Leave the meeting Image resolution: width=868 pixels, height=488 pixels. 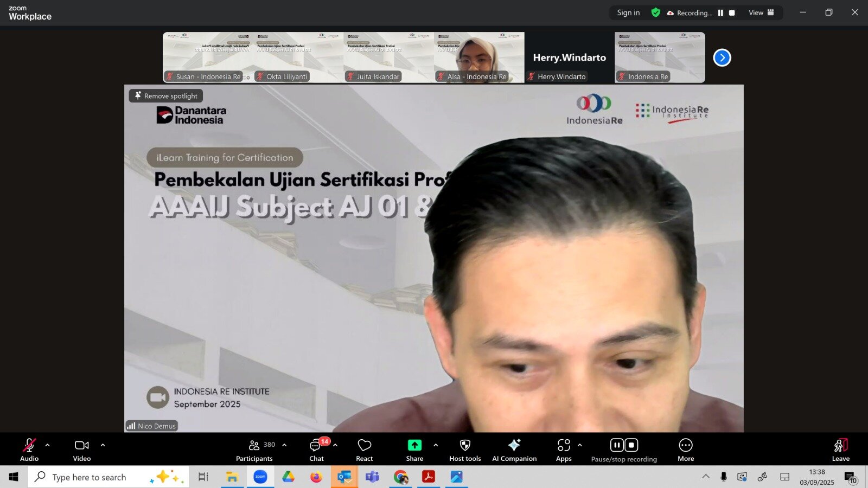pos(840,449)
